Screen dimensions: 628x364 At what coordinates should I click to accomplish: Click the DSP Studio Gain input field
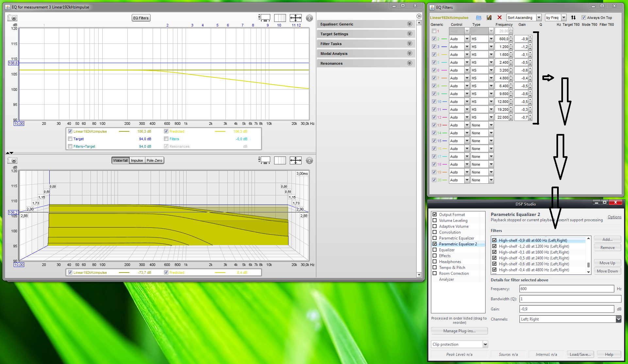coord(567,309)
